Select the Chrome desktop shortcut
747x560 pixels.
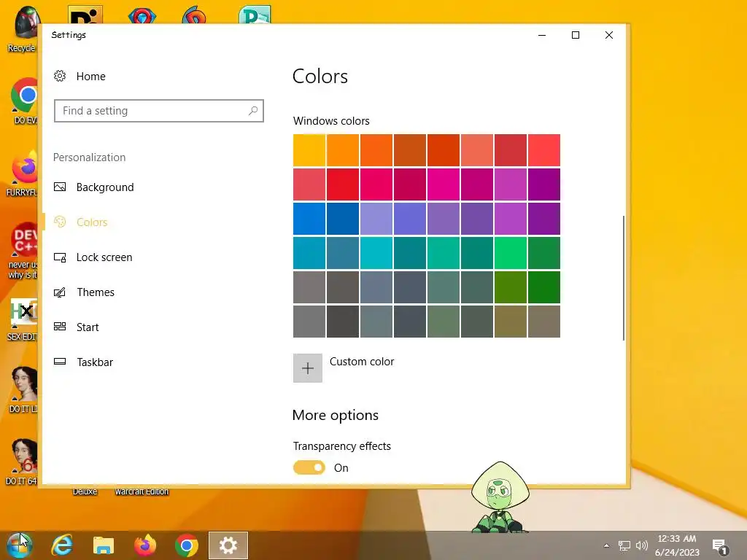click(24, 101)
